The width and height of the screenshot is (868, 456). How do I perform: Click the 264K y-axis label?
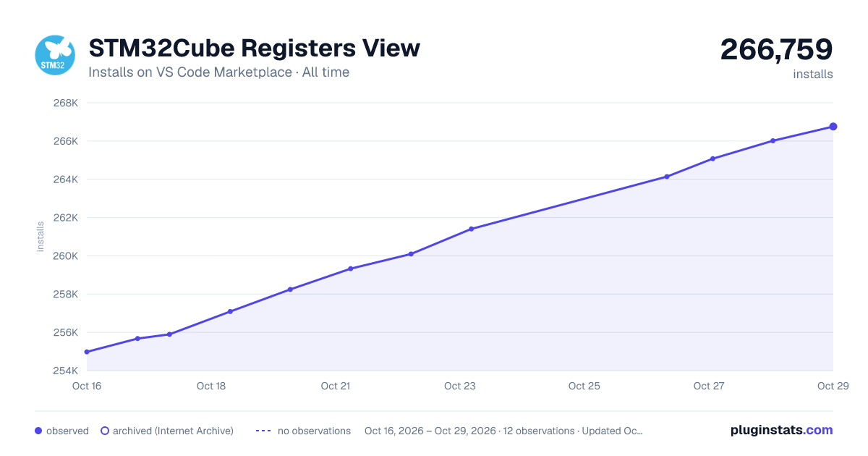66,180
